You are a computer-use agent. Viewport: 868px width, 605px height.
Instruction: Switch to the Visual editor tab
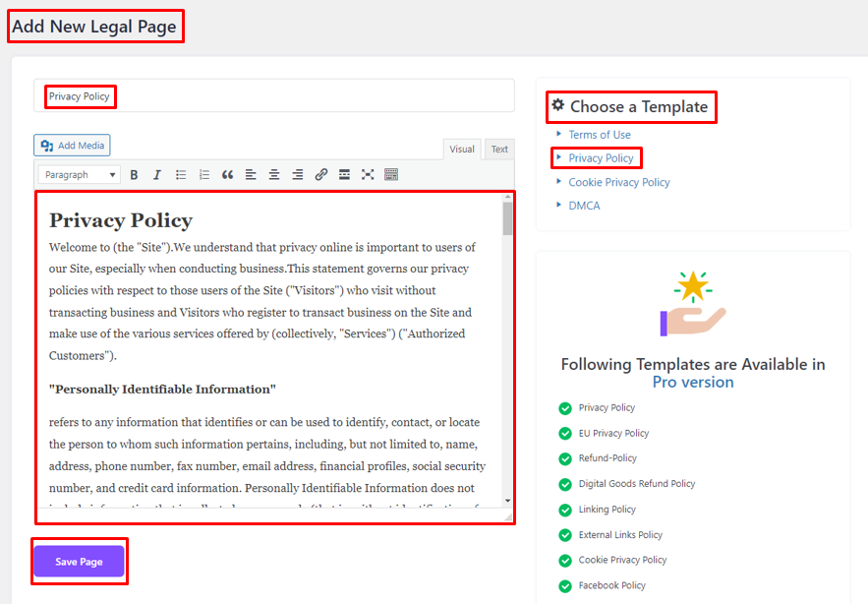pyautogui.click(x=462, y=149)
